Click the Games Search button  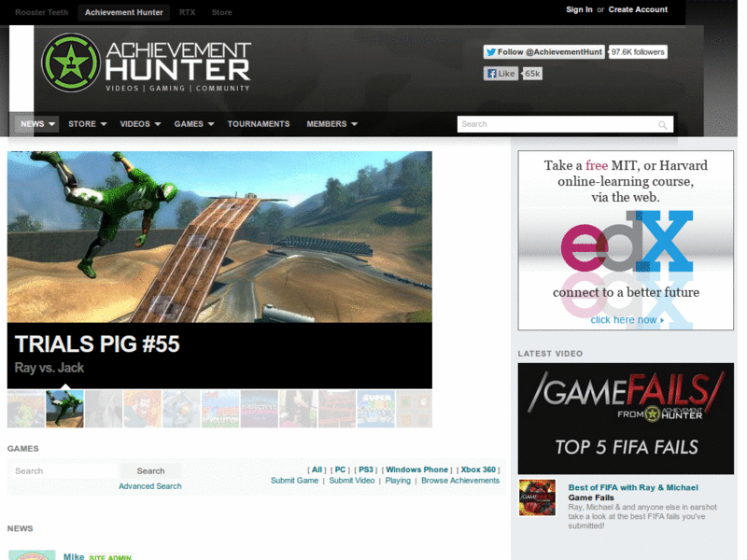pos(150,471)
